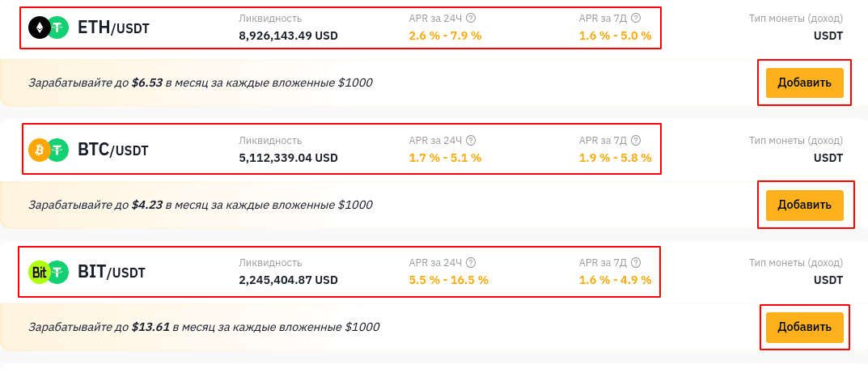Open the APR за 7Д help icon for ETH
The height and width of the screenshot is (377, 868).
pyautogui.click(x=636, y=19)
